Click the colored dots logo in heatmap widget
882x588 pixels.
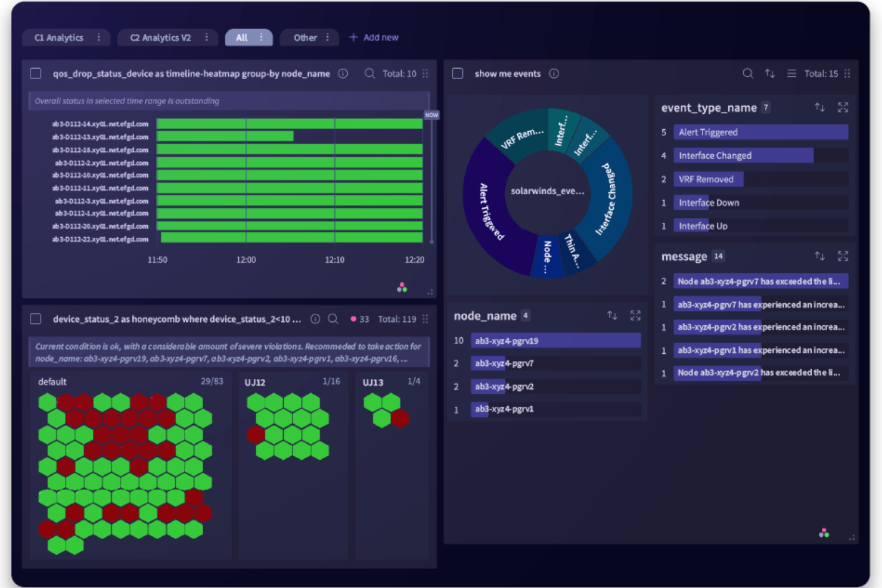click(x=402, y=288)
